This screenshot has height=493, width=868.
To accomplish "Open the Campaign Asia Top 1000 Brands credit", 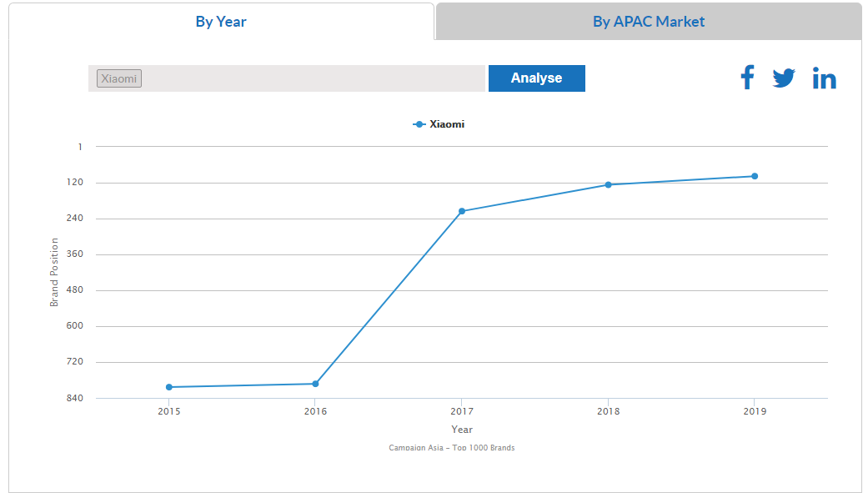I will pos(451,448).
